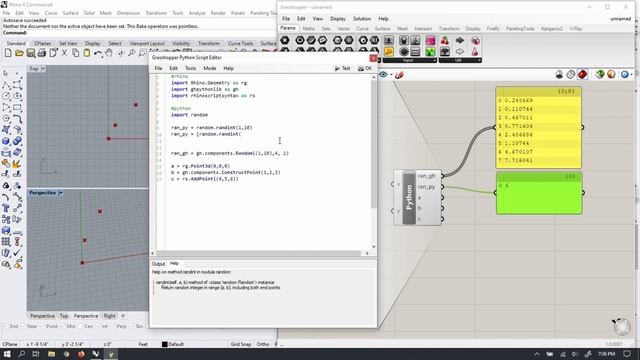
Task: Switch to the Output tab in script editor
Action: 158,264
